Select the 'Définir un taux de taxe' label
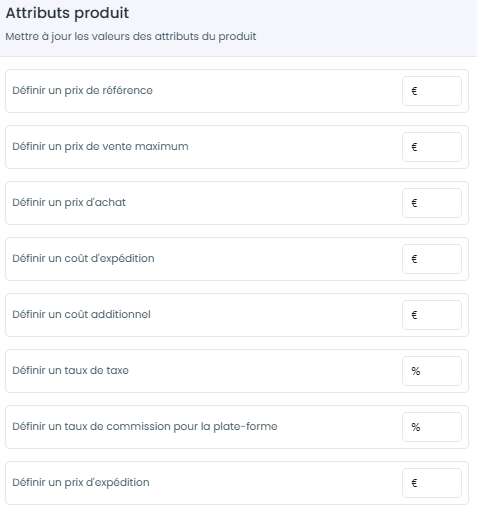 [x=70, y=371]
